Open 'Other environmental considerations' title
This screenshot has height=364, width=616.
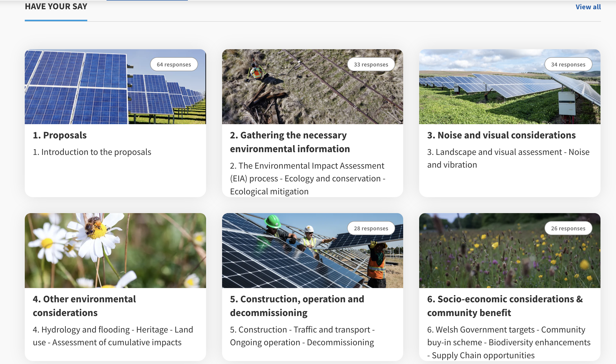(84, 306)
